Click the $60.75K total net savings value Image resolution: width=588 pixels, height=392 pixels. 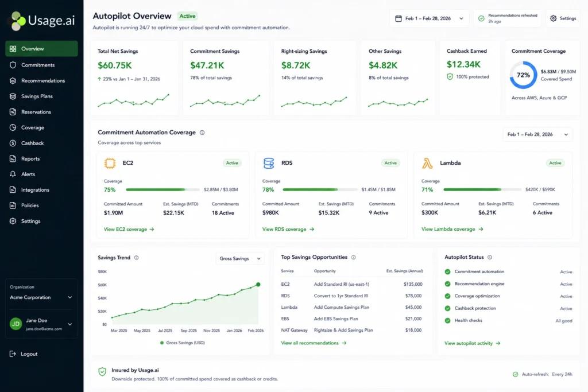point(115,65)
